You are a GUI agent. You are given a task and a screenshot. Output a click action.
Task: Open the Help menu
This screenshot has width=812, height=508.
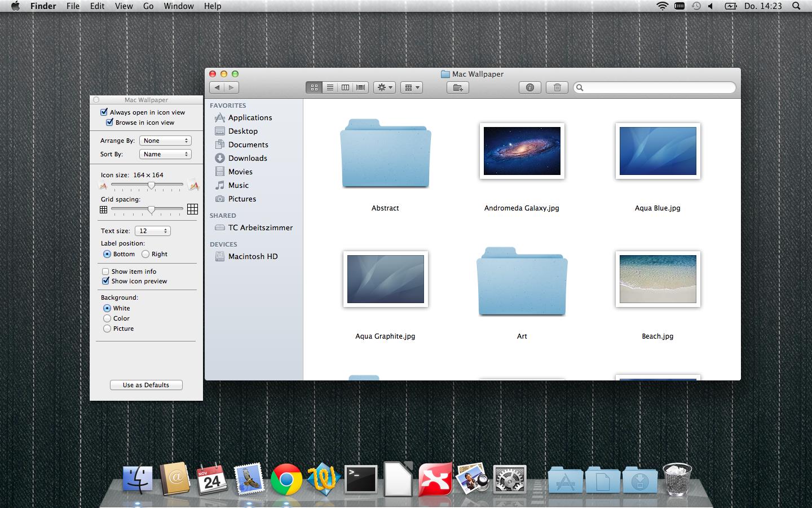click(213, 6)
